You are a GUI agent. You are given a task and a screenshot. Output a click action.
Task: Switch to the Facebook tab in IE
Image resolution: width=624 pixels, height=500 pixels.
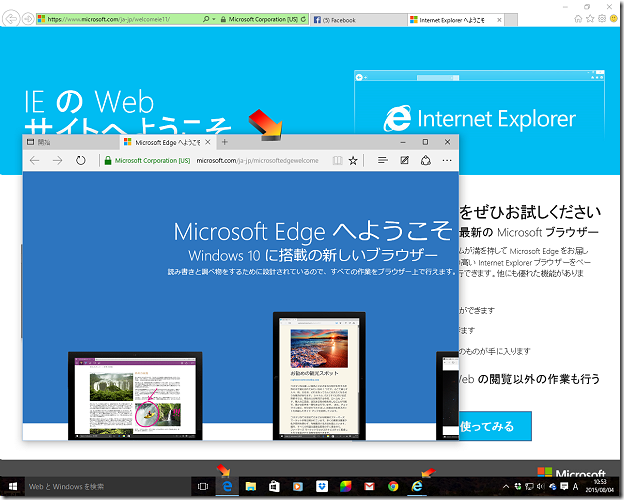pyautogui.click(x=358, y=20)
